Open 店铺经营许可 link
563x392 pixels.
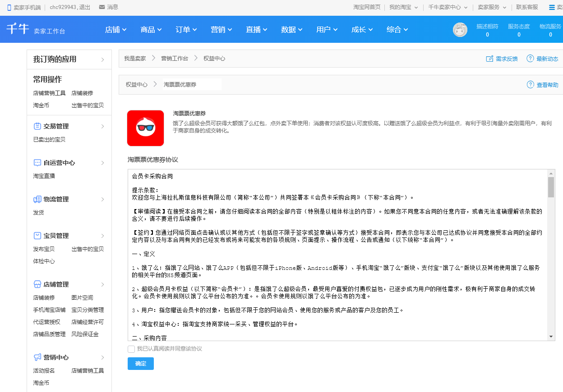pos(88,322)
